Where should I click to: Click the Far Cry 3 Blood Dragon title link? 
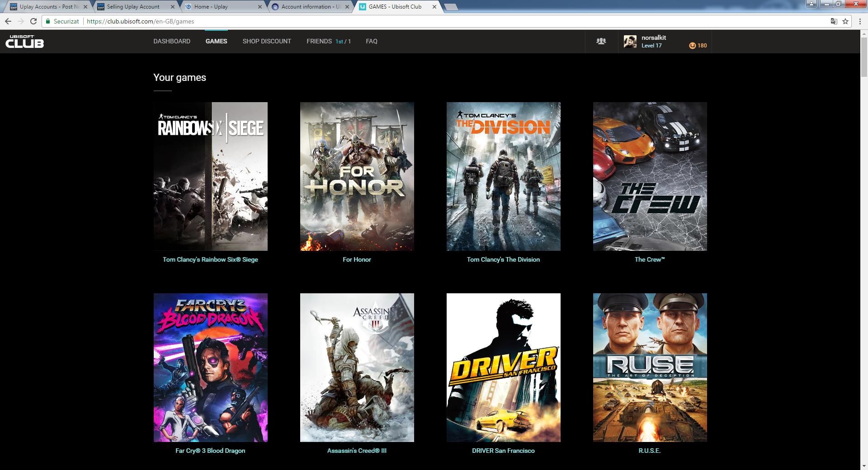click(x=211, y=451)
